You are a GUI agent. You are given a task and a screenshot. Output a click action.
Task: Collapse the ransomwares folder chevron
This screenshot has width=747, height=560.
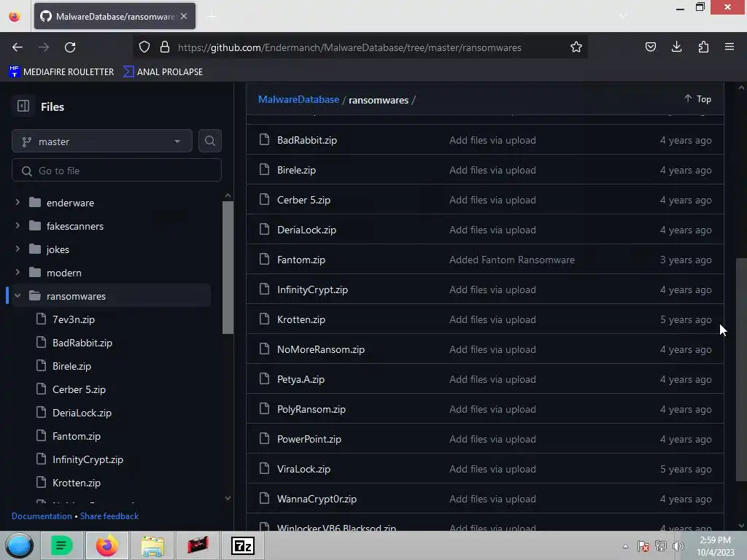click(x=18, y=296)
